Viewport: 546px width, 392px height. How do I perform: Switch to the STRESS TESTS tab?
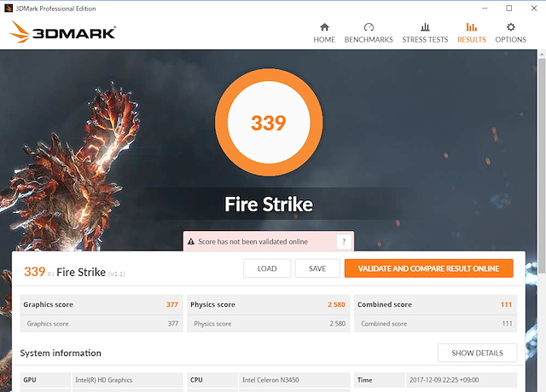pos(425,33)
